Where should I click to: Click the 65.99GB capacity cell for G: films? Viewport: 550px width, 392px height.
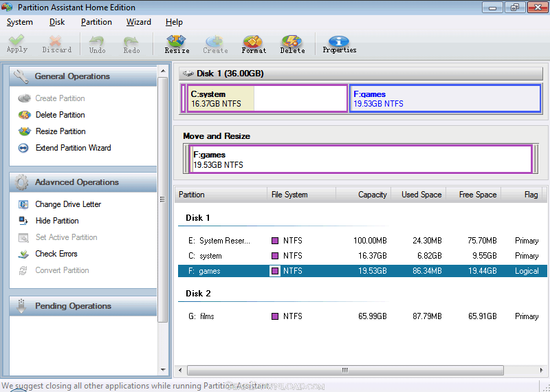pos(372,316)
